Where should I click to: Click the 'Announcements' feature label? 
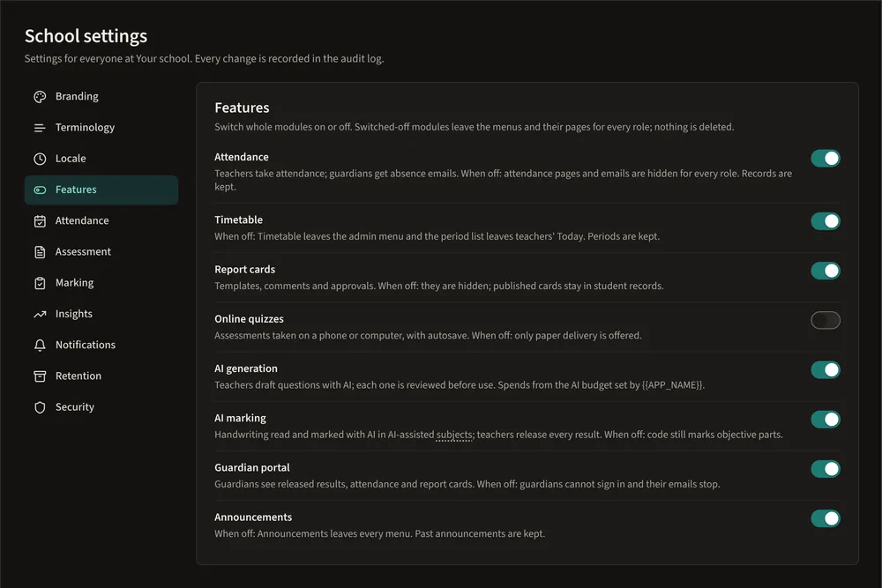point(253,517)
